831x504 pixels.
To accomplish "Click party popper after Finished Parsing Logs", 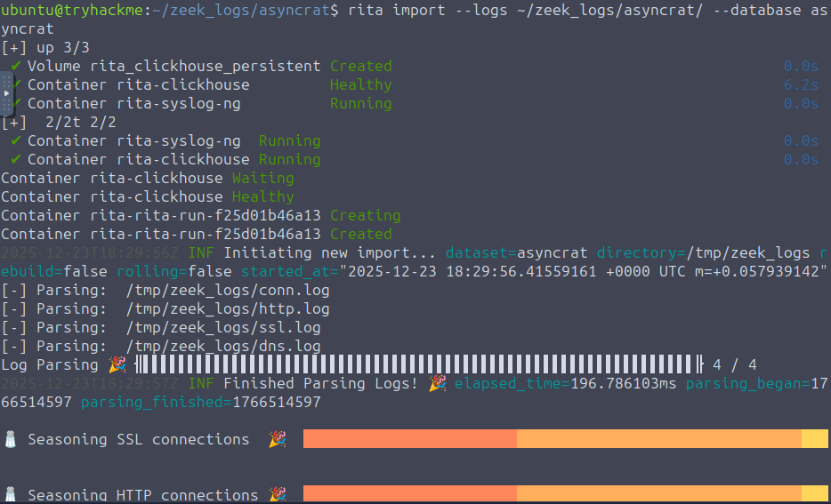I will (x=437, y=383).
